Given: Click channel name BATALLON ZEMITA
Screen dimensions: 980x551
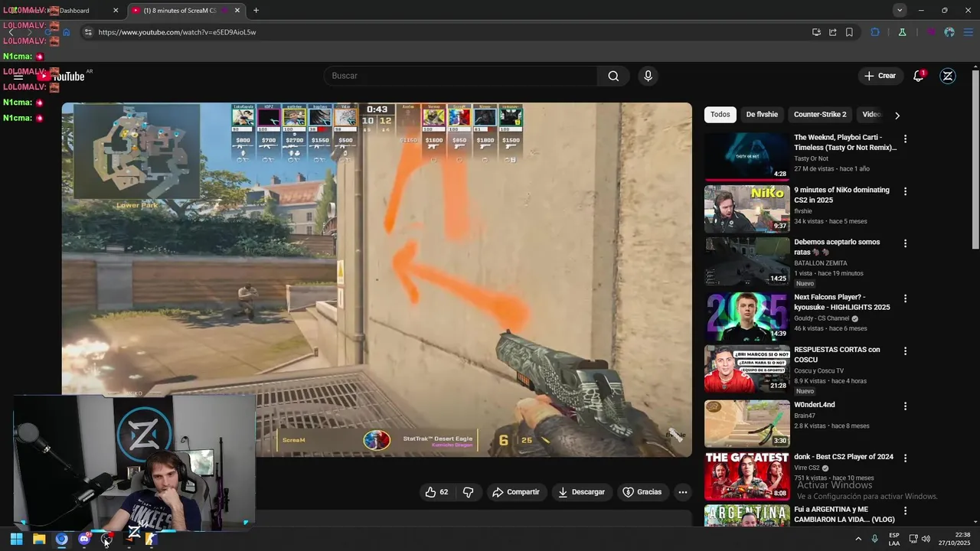Looking at the screenshot, I should click(x=820, y=263).
